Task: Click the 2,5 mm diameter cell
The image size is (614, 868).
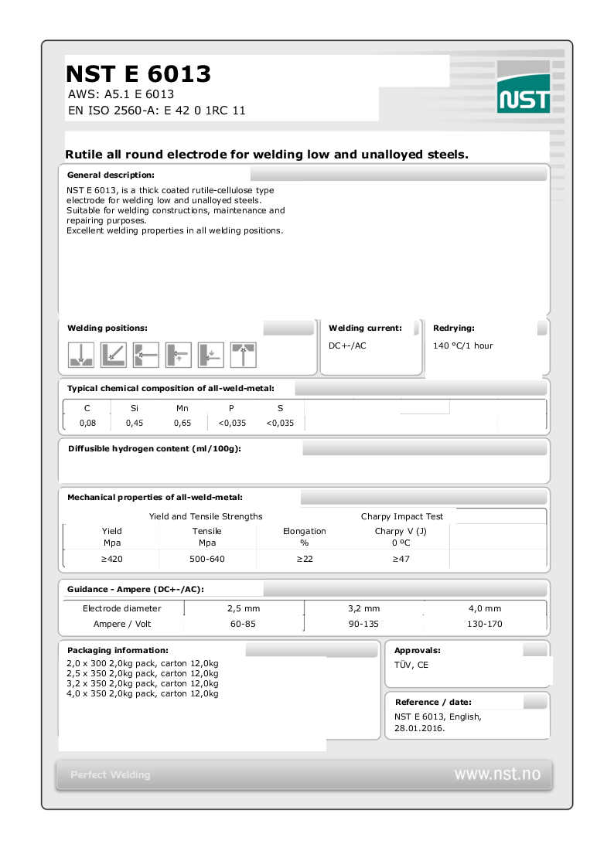Action: point(244,608)
